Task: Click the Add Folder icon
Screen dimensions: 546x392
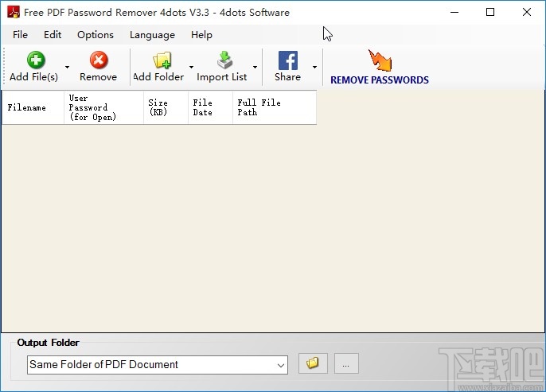Action: 162,60
